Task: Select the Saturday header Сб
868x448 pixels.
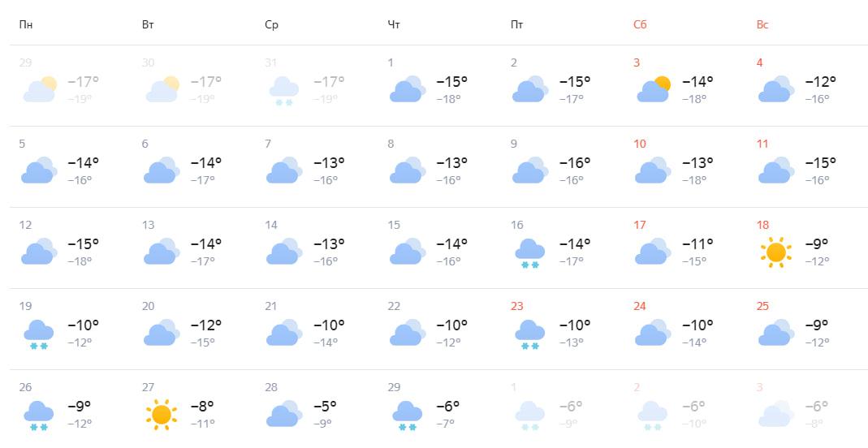Action: [640, 25]
